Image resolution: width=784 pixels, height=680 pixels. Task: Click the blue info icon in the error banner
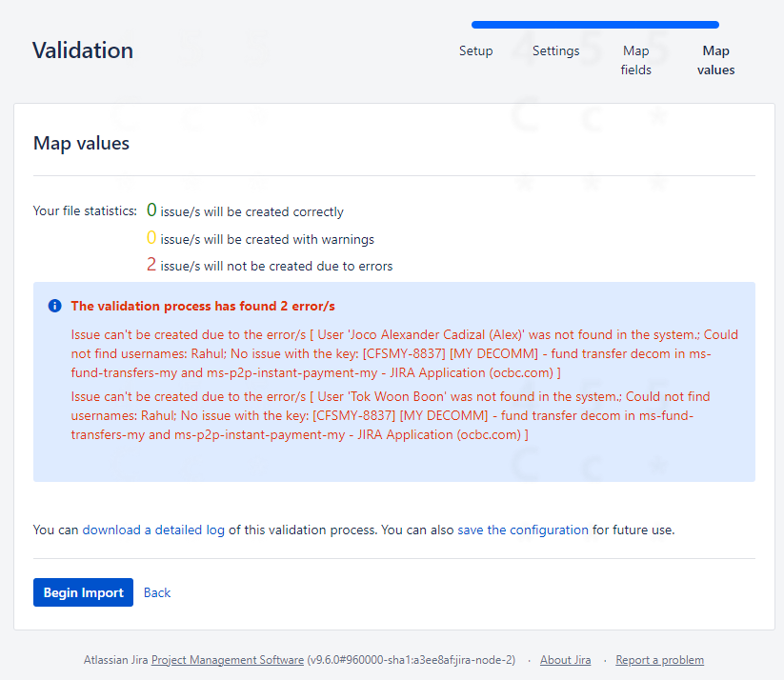pyautogui.click(x=54, y=306)
